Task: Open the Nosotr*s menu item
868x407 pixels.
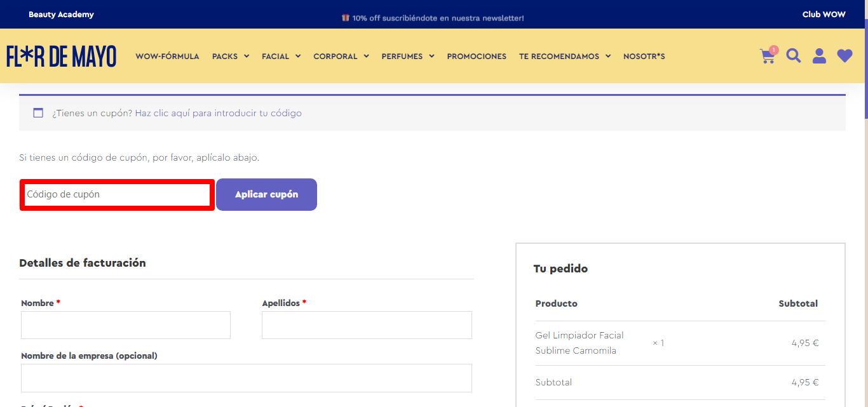Action: point(644,57)
